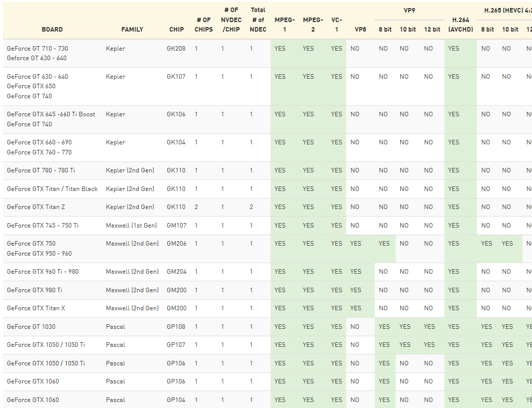532x408 pixels.
Task: Select GeForce GTX Titan / Titan Black text
Action: point(52,189)
